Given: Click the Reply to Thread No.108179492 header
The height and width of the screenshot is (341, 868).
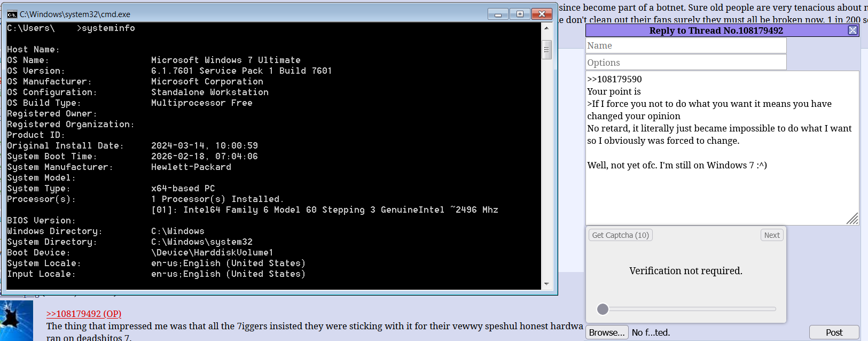Looking at the screenshot, I should [x=716, y=30].
